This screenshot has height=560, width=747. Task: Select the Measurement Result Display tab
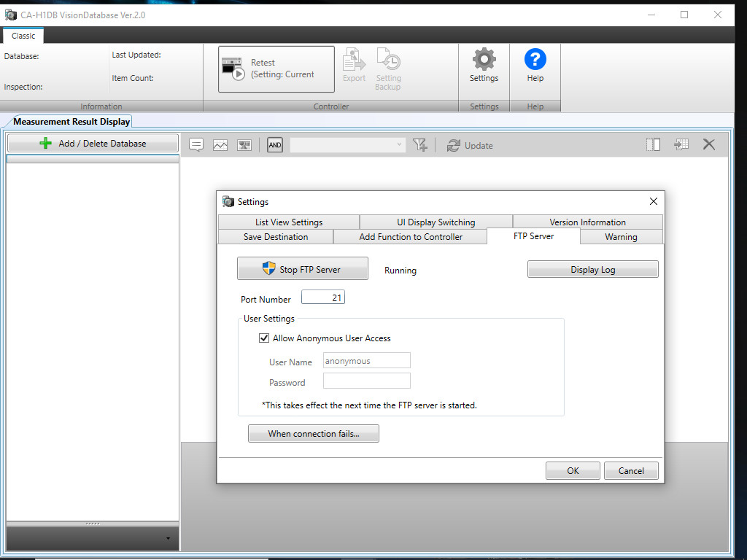[x=71, y=122]
